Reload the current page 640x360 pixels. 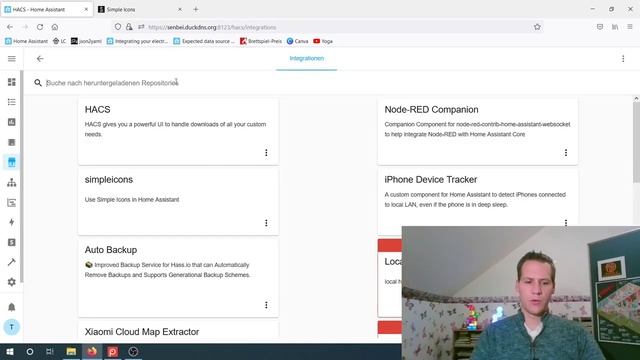tap(40, 27)
